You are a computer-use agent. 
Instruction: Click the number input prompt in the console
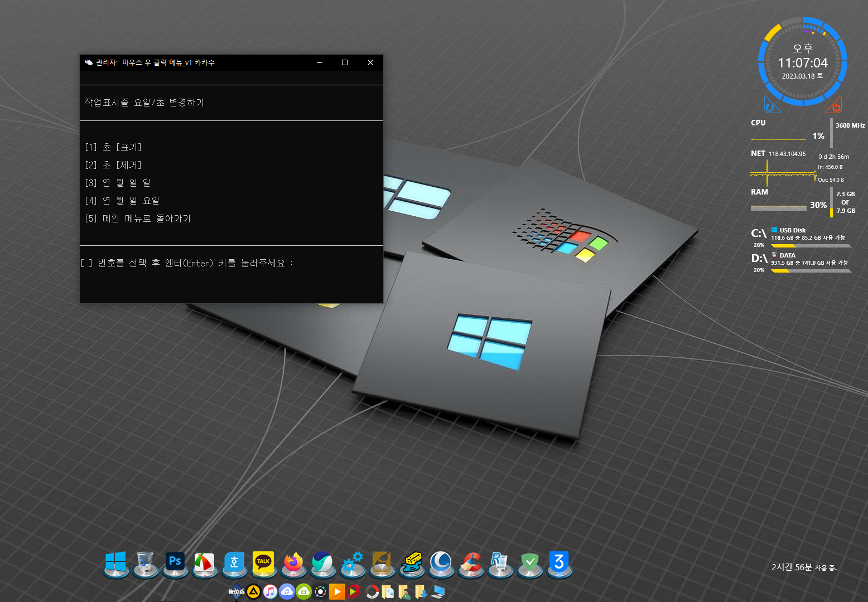187,263
